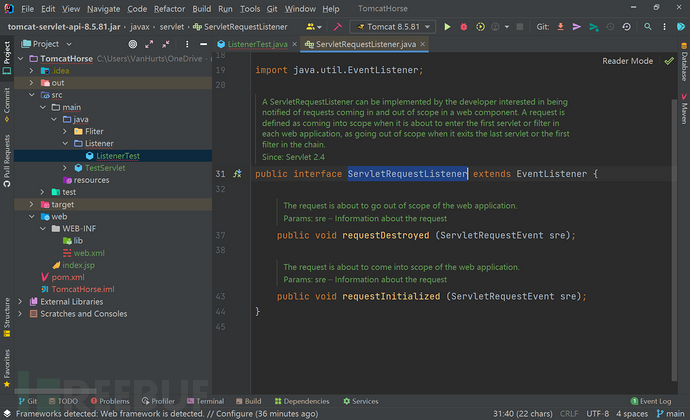Open Project panel options dots

[187, 44]
